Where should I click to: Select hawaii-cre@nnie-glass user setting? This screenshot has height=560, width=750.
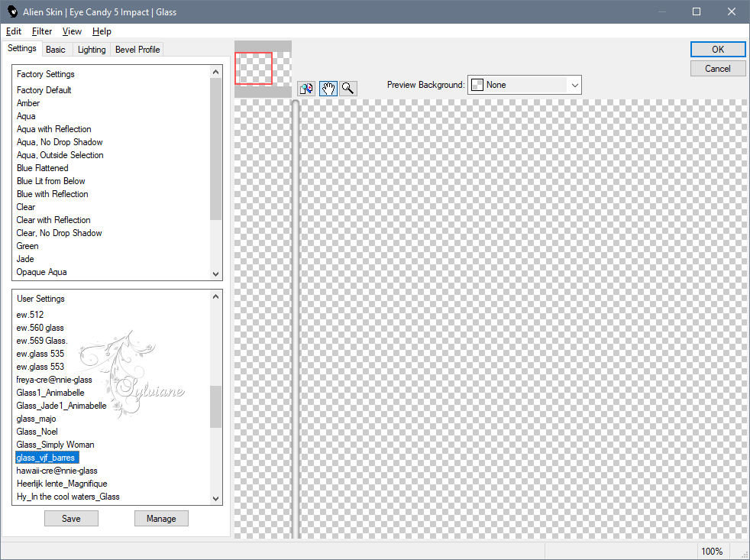coord(57,471)
